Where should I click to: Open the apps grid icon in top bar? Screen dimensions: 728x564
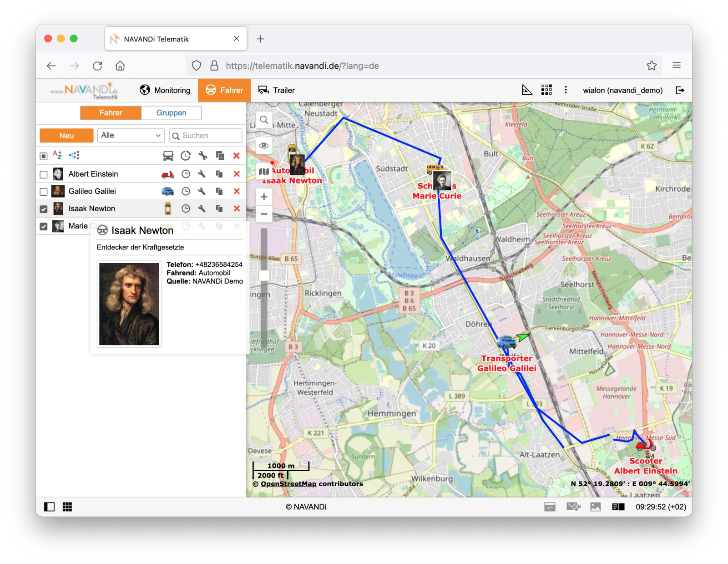[x=546, y=90]
